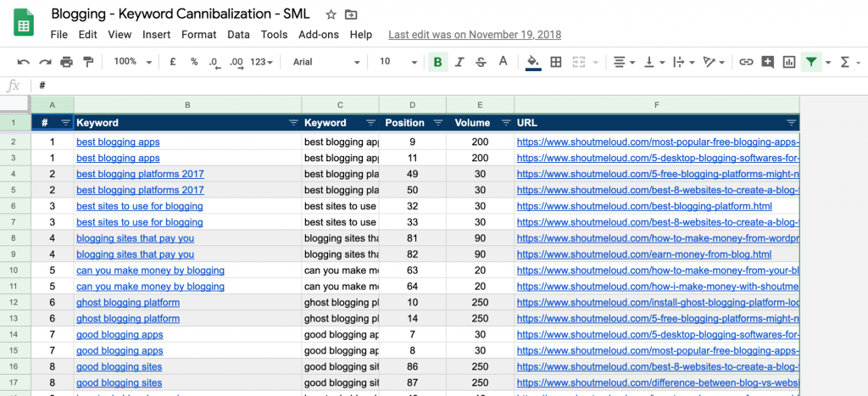The width and height of the screenshot is (868, 396).
Task: Click the insert link icon
Action: [746, 62]
